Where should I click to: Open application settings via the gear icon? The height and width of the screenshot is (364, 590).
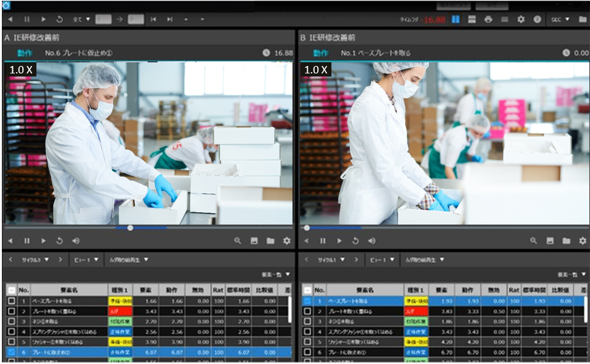pyautogui.click(x=521, y=19)
